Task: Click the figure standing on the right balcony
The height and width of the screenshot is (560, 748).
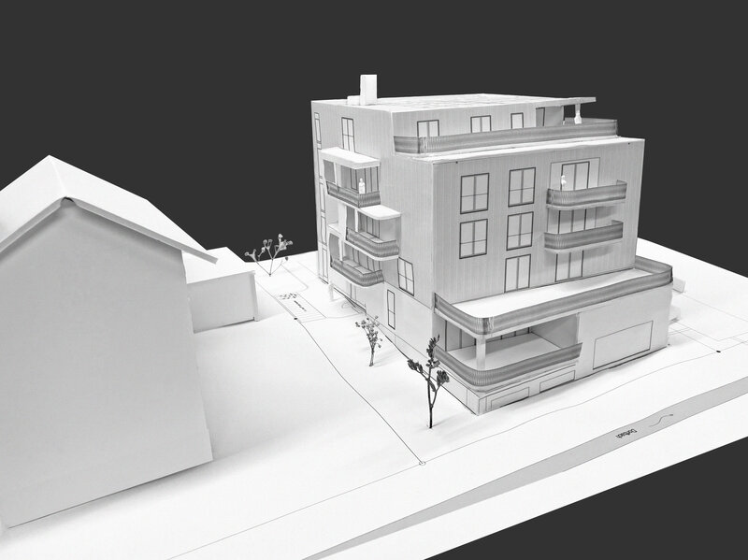Action: coord(564,179)
